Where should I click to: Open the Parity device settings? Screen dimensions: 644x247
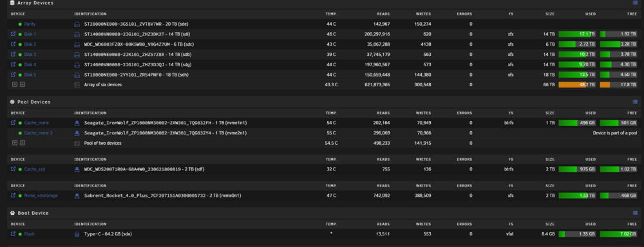click(30, 24)
